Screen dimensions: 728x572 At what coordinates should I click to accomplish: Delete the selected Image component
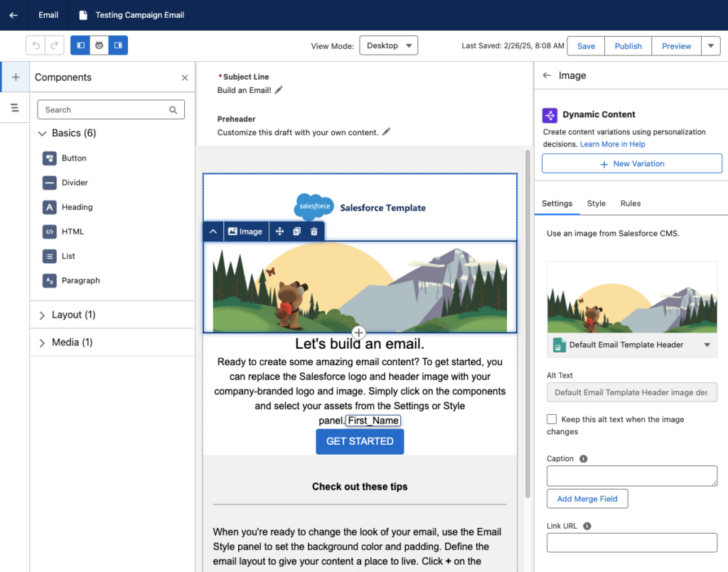[314, 232]
